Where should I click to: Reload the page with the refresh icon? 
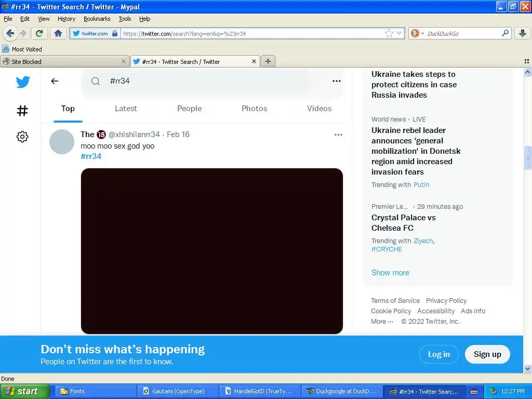tap(39, 33)
